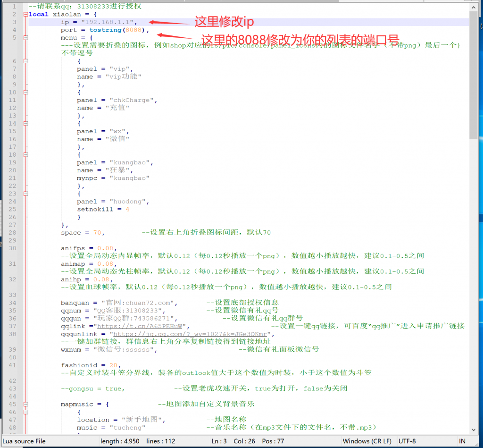Viewport: 483px width, 448px height.
Task: Click the 'banquan' key on line 34
Action: [x=75, y=303]
